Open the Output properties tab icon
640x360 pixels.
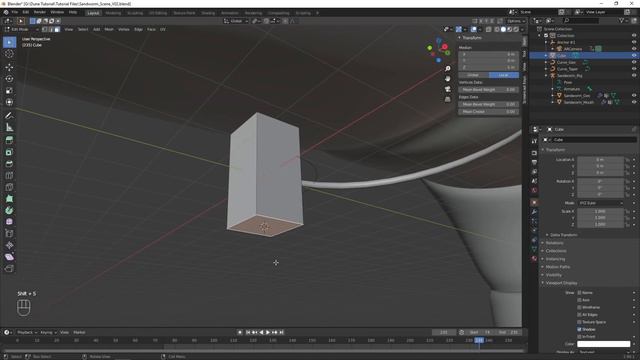[x=534, y=162]
